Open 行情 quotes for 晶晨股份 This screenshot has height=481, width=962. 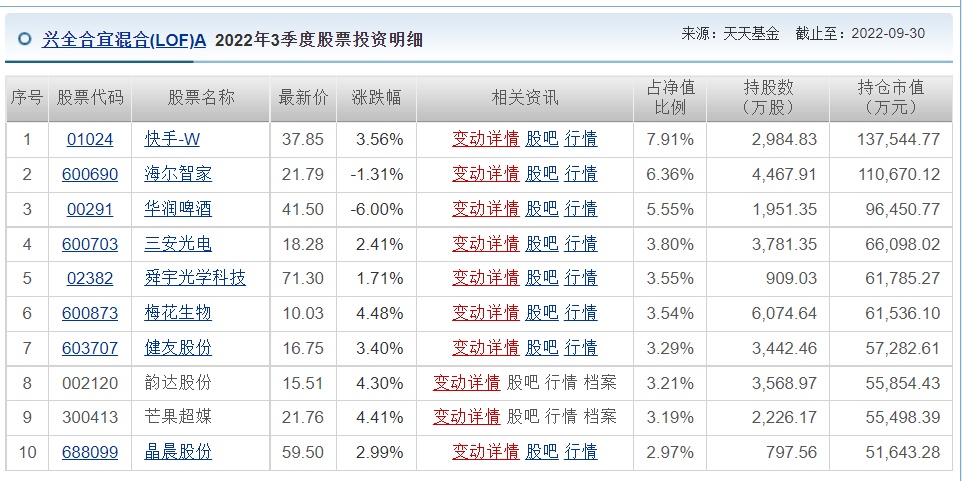pos(580,452)
